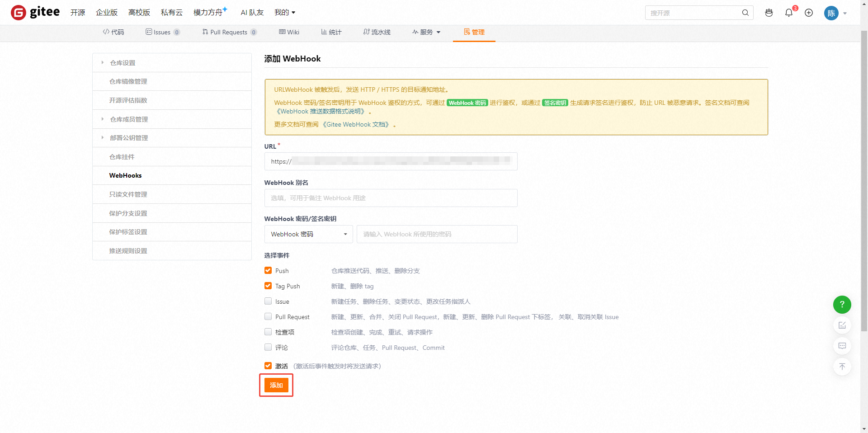Click the page vertical scrollbar
This screenshot has height=433, width=868.
864,181
